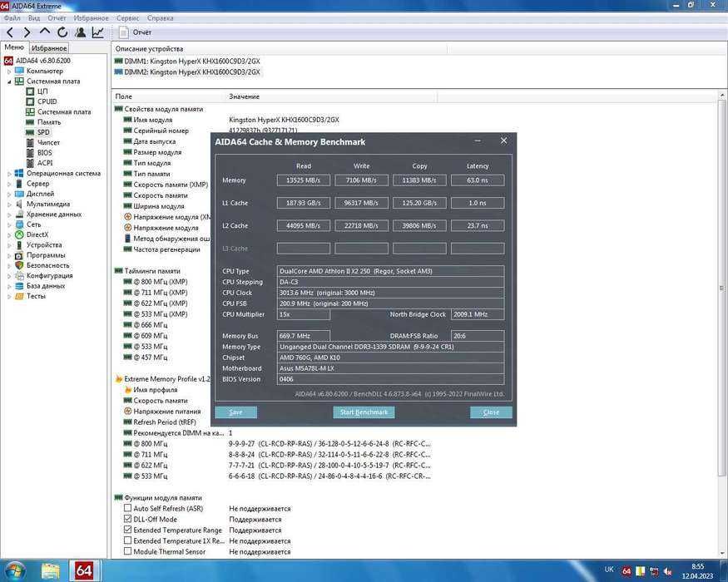
Task: Open Windows Start button on taskbar
Action: coord(14,570)
